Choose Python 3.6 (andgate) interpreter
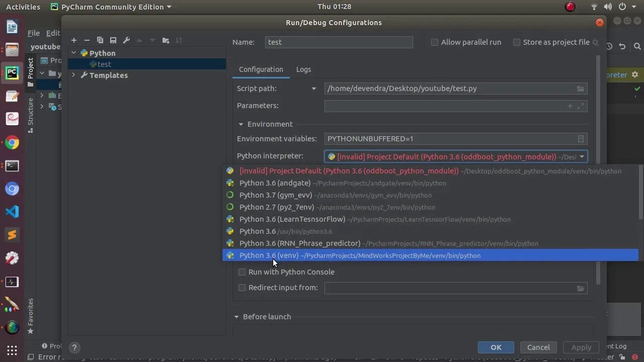The width and height of the screenshot is (644, 362). pyautogui.click(x=431, y=183)
